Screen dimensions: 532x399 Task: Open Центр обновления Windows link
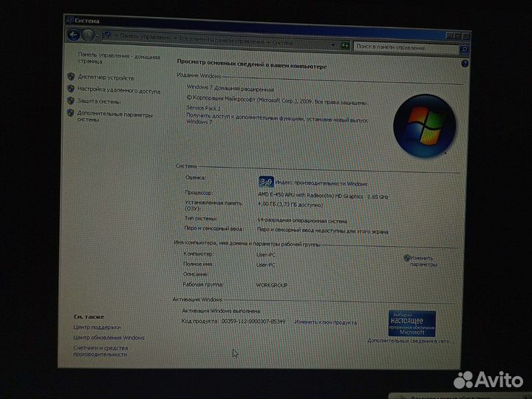109,338
